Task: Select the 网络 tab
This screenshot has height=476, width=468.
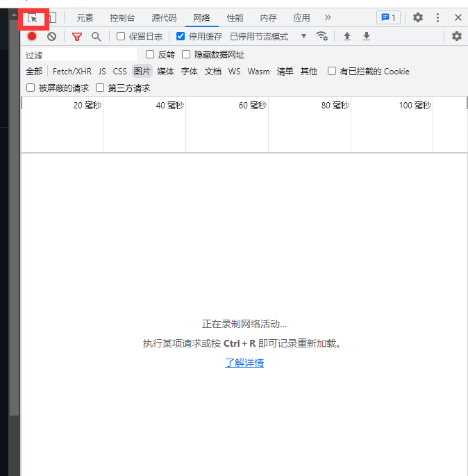Action: (201, 17)
